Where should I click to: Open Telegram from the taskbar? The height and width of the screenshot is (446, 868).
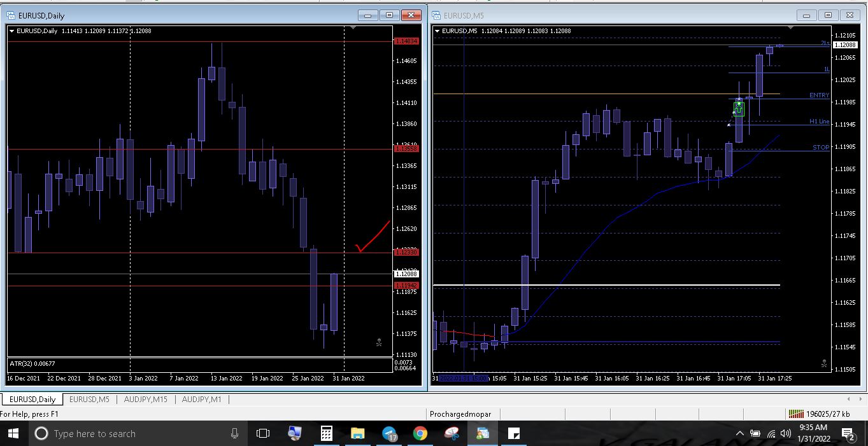click(389, 433)
